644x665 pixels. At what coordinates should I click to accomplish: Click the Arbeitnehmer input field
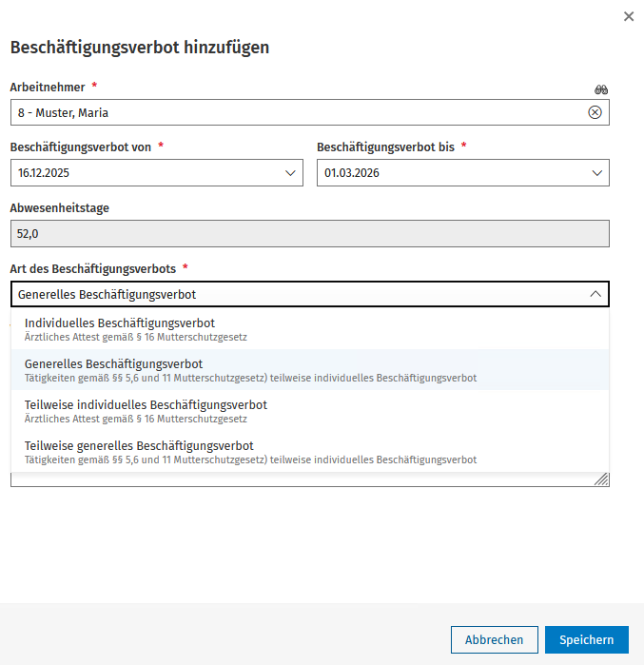310,112
